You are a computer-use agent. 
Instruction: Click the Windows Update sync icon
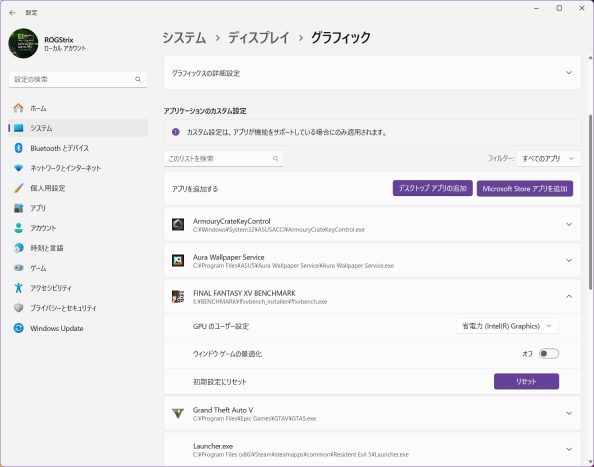coord(19,328)
